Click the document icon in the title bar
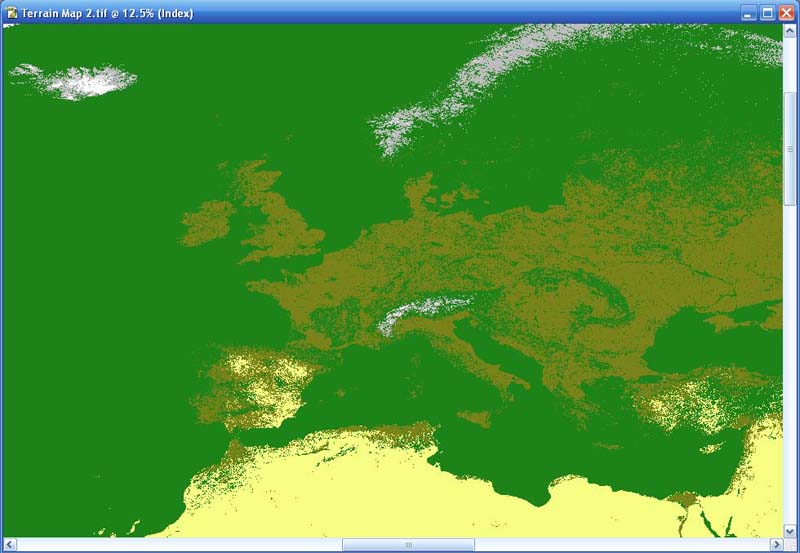This screenshot has height=553, width=800. click(11, 13)
